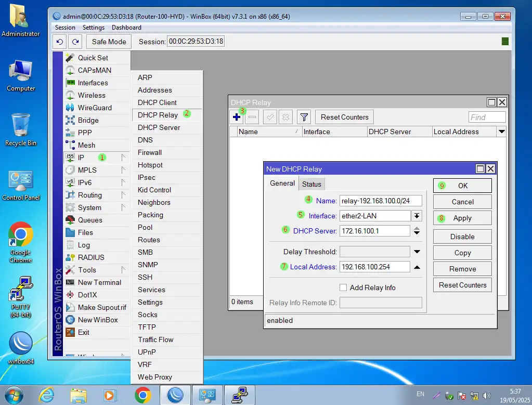Open the PuTTY desktop shortcut

pyautogui.click(x=21, y=296)
